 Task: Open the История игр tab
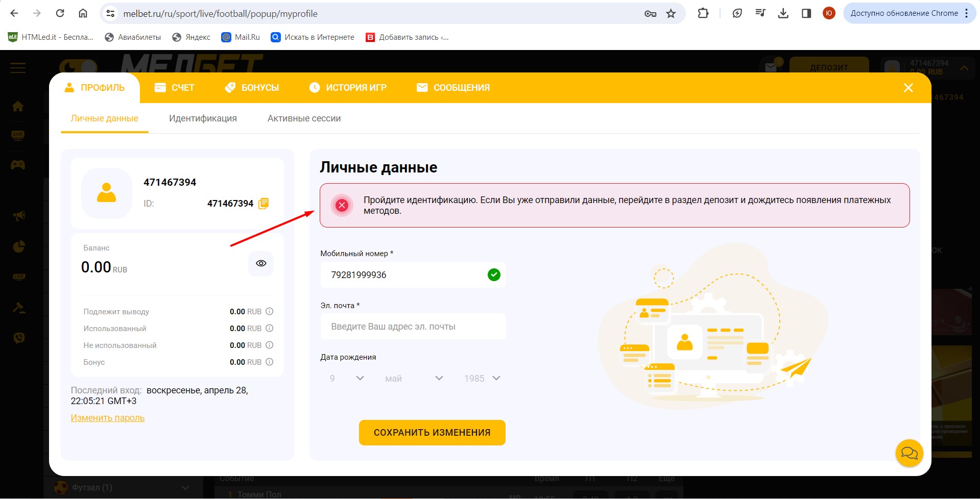(x=348, y=88)
